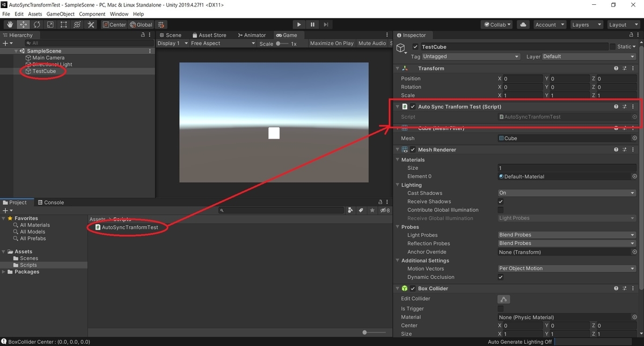Disable Auto Sync Tranform Test script checkbox

pyautogui.click(x=413, y=106)
